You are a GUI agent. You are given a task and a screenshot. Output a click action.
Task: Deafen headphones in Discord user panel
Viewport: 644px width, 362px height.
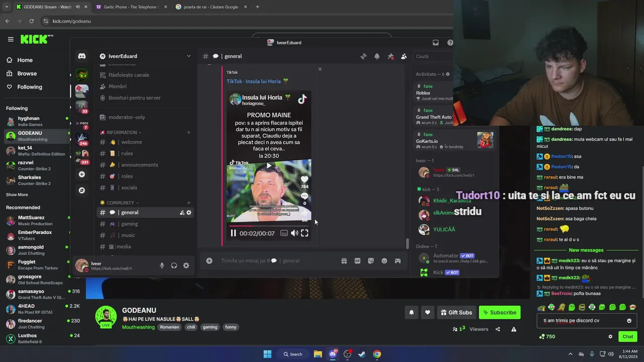coord(174,265)
